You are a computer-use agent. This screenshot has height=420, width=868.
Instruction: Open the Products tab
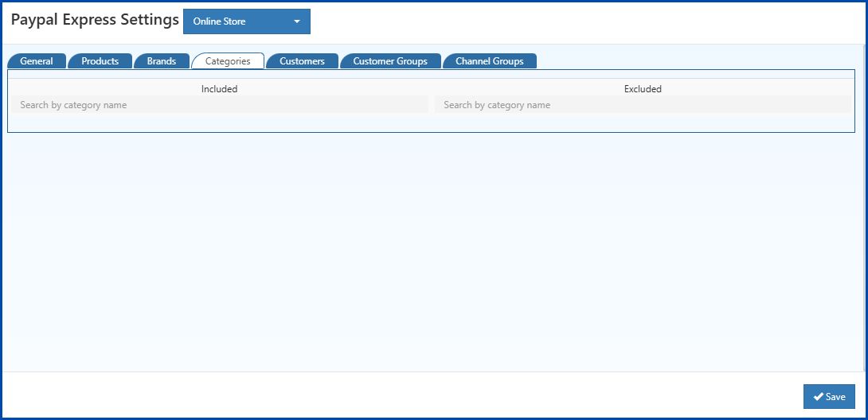coord(100,61)
